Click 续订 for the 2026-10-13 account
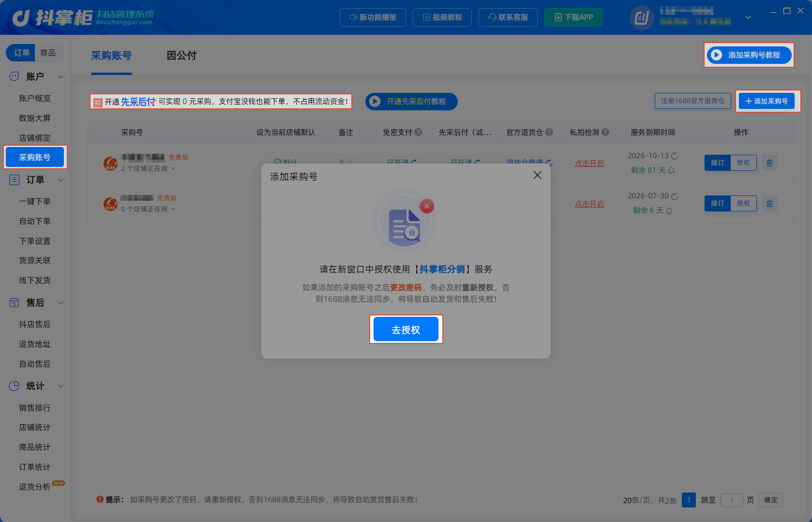This screenshot has width=812, height=522. (718, 163)
